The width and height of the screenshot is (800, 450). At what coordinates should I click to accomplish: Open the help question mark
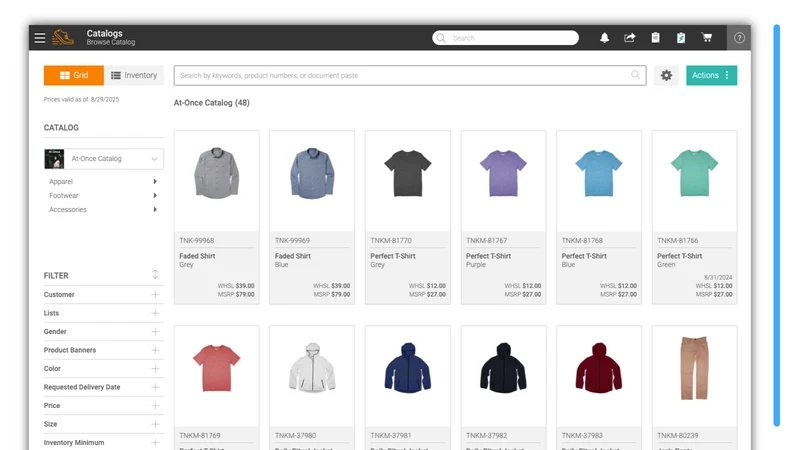739,38
